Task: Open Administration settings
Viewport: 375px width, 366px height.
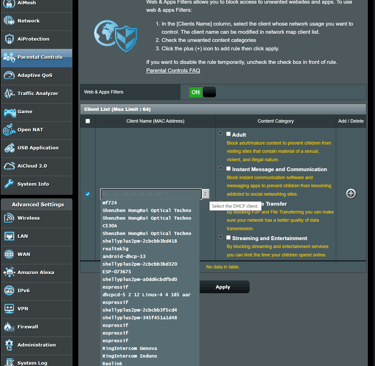Action: coord(36,345)
